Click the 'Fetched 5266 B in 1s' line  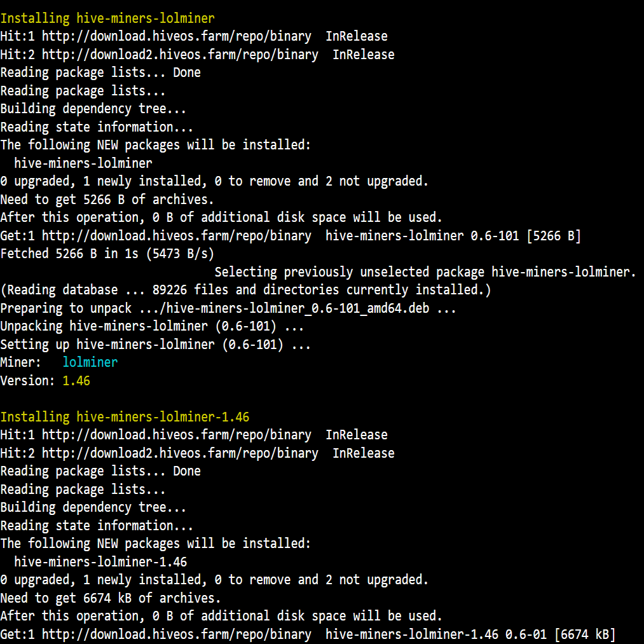pyautogui.click(x=107, y=254)
